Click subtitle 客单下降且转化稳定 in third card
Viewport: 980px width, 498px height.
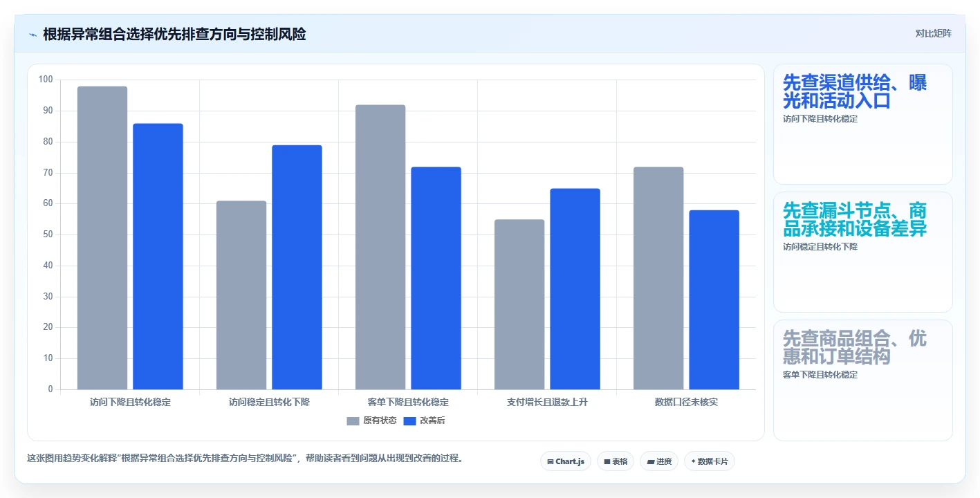point(820,375)
